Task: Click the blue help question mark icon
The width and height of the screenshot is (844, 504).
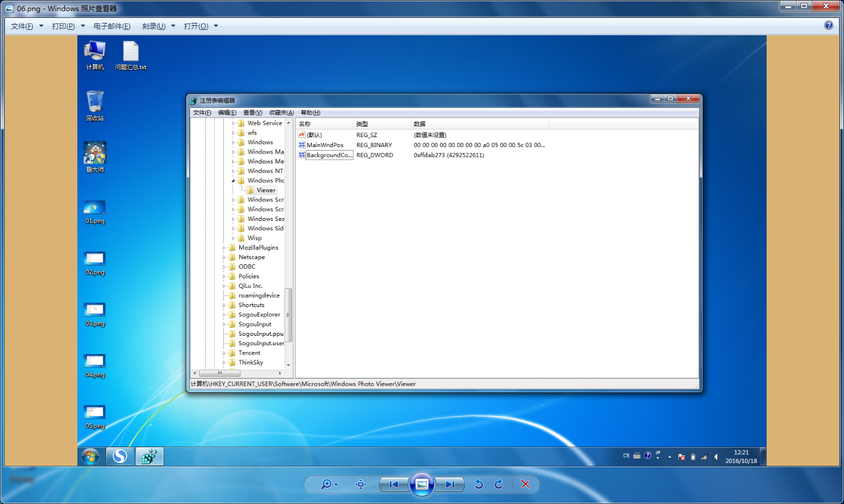Action: (829, 25)
